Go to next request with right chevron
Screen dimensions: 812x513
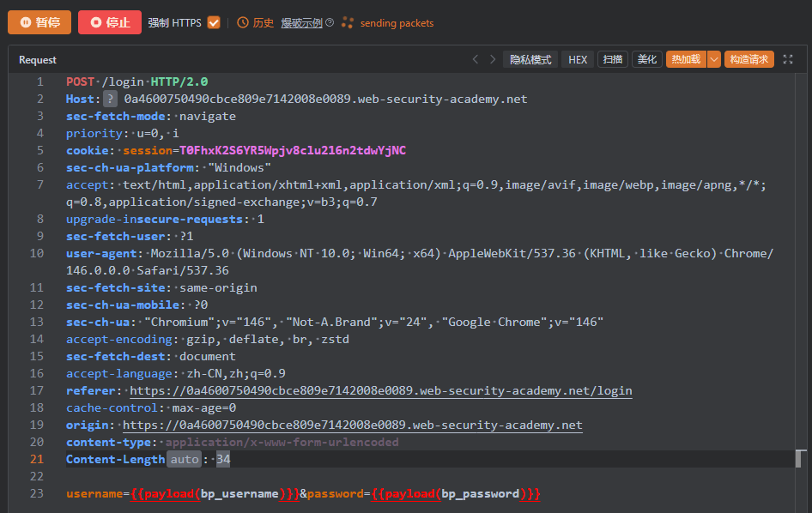pyautogui.click(x=493, y=59)
